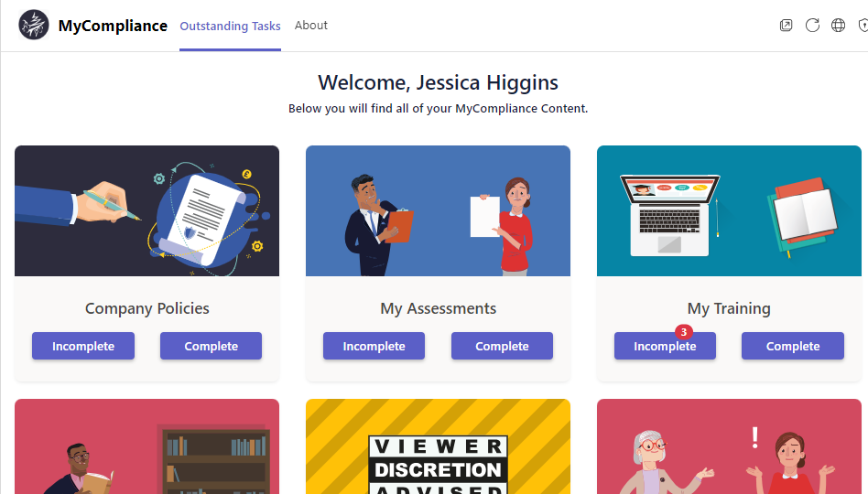Open Incomplete items under My Training
The height and width of the screenshot is (494, 868).
tap(665, 346)
